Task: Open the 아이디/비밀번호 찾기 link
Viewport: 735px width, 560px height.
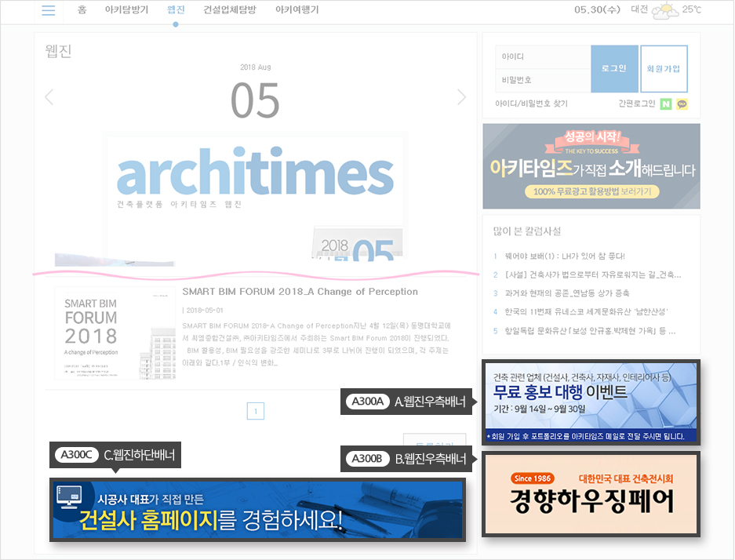Action: point(531,104)
